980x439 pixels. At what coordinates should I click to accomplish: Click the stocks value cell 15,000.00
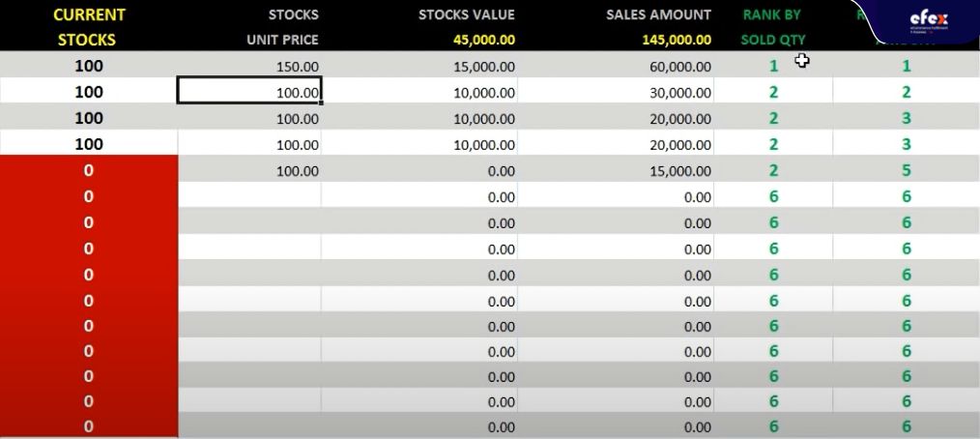tap(419, 67)
